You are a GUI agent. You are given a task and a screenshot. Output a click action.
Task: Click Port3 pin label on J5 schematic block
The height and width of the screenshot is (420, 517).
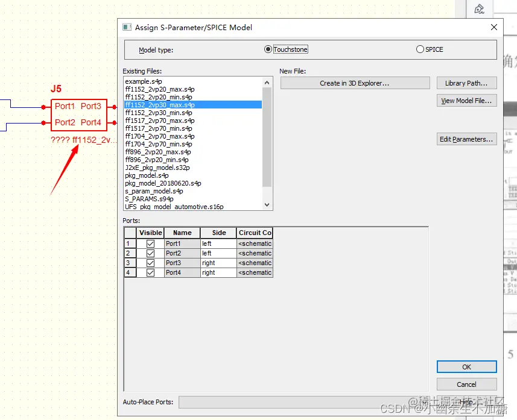point(91,106)
